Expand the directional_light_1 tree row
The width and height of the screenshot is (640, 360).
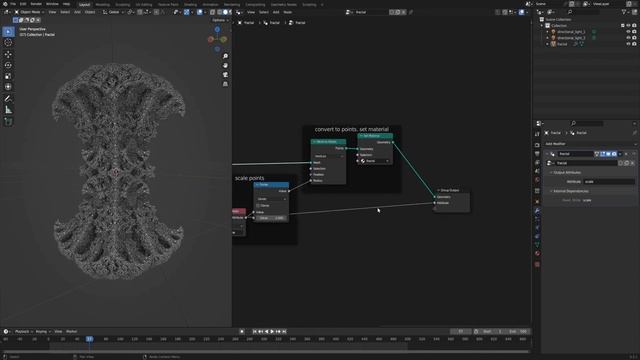(x=548, y=31)
